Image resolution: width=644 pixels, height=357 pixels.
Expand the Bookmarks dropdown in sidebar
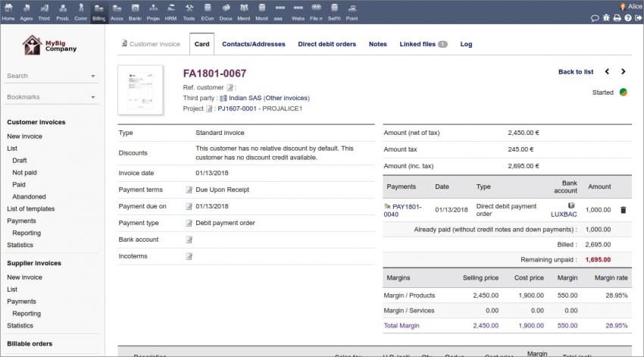click(x=93, y=98)
